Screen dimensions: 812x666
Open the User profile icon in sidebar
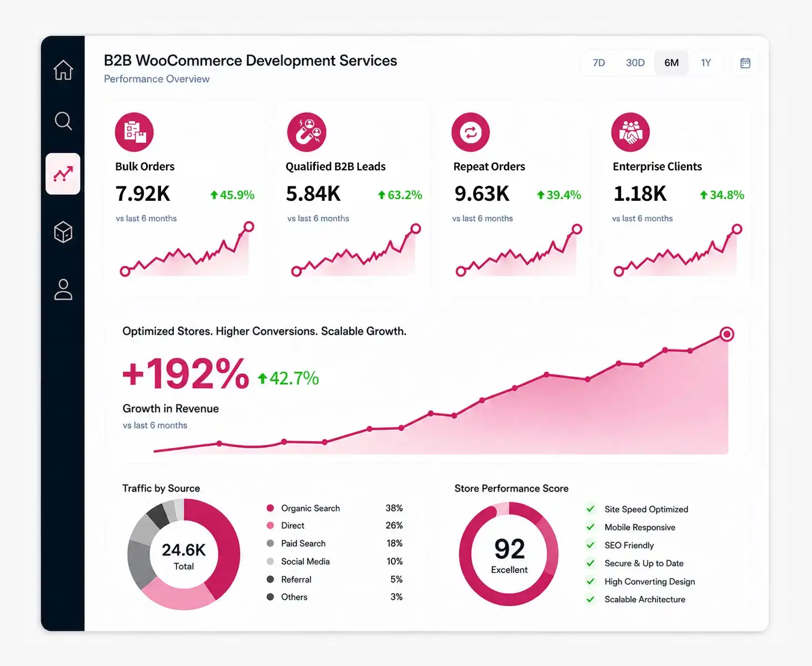63,289
